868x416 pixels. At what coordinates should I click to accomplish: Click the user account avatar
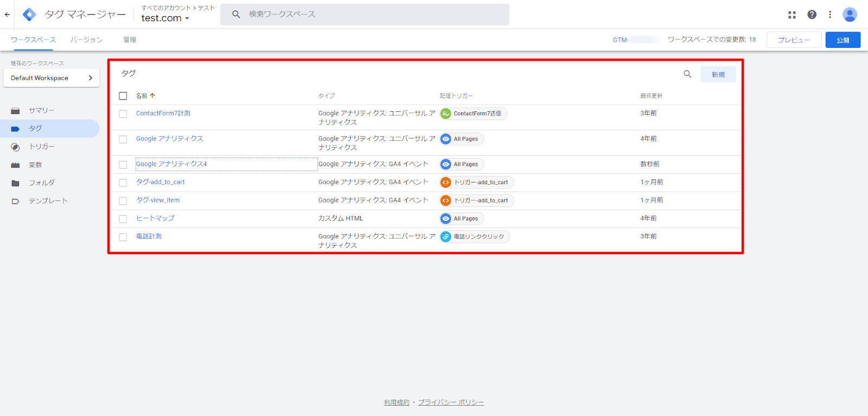850,15
